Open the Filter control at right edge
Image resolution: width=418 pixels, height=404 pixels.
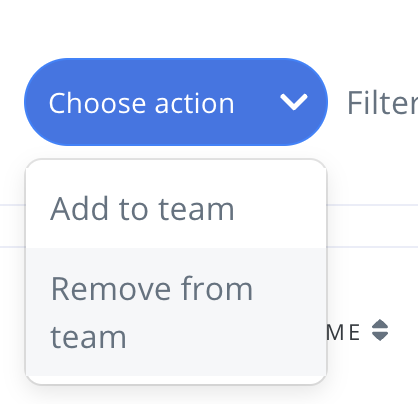(x=382, y=103)
